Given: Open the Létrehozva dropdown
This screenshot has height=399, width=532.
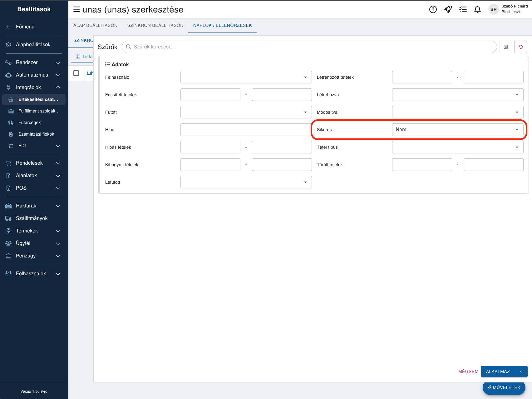Looking at the screenshot, I should (x=458, y=95).
